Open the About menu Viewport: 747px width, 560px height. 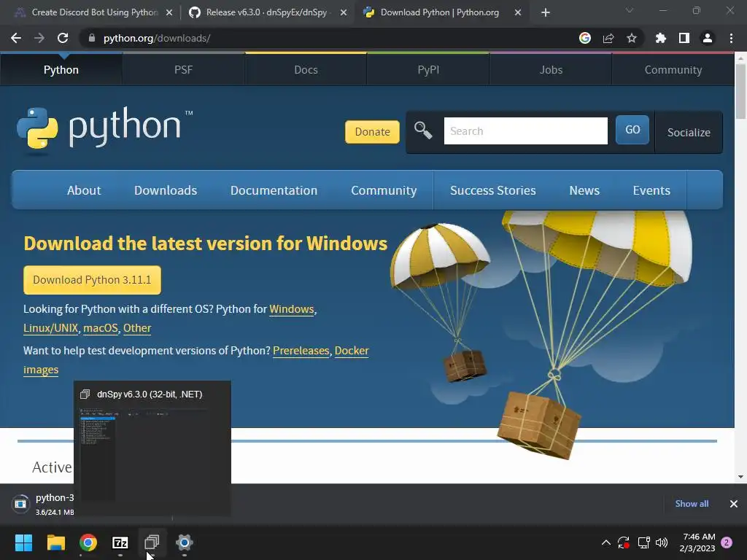tap(84, 190)
